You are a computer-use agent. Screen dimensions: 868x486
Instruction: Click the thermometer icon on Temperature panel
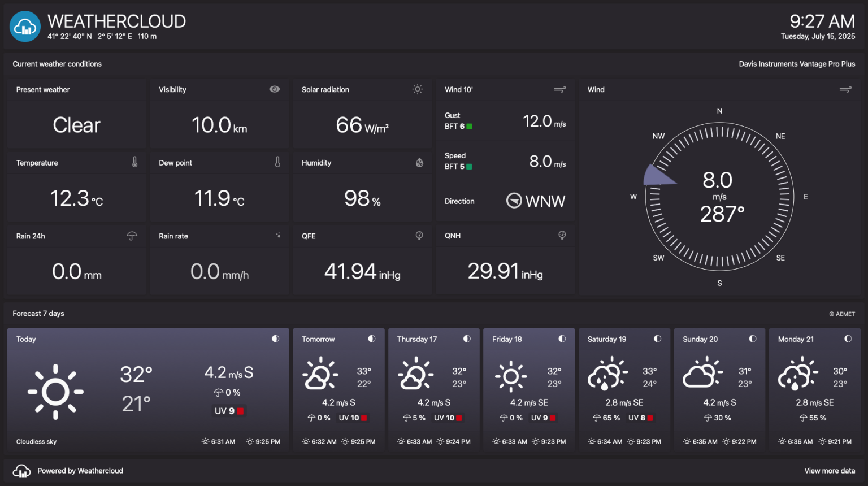[x=135, y=162]
